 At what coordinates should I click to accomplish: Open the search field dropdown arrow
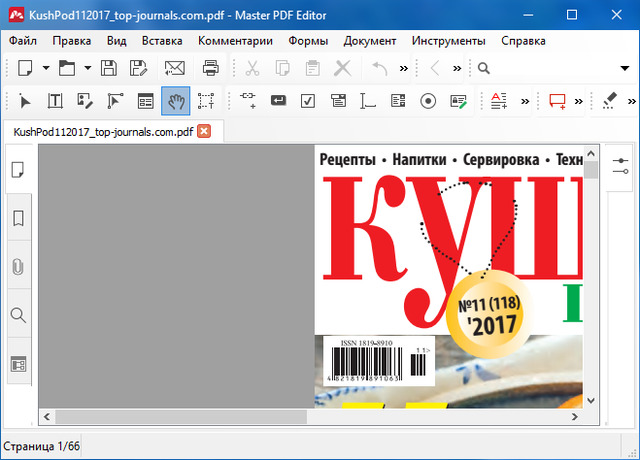(x=624, y=68)
